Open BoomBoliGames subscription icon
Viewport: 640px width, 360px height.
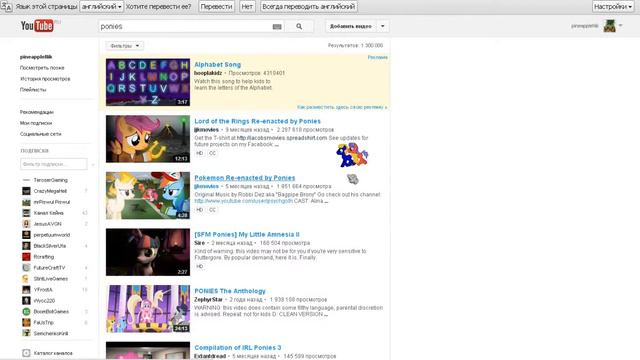(26, 312)
